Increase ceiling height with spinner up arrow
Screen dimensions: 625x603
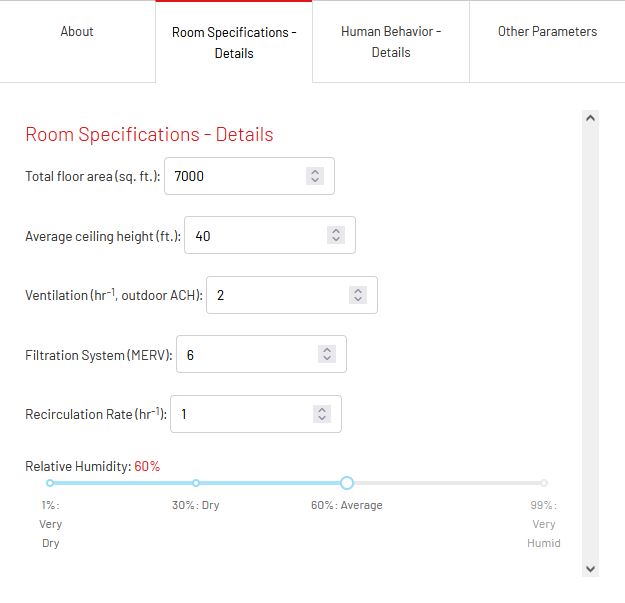336,231
